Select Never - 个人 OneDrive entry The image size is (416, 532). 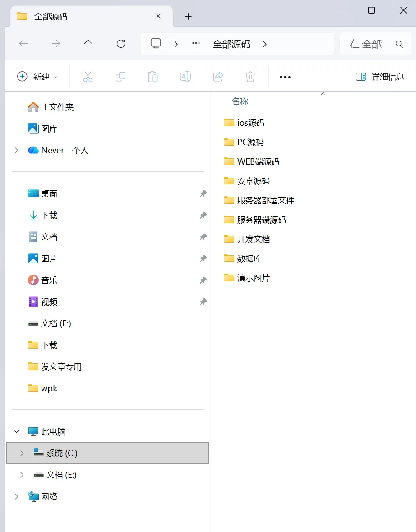(x=58, y=150)
